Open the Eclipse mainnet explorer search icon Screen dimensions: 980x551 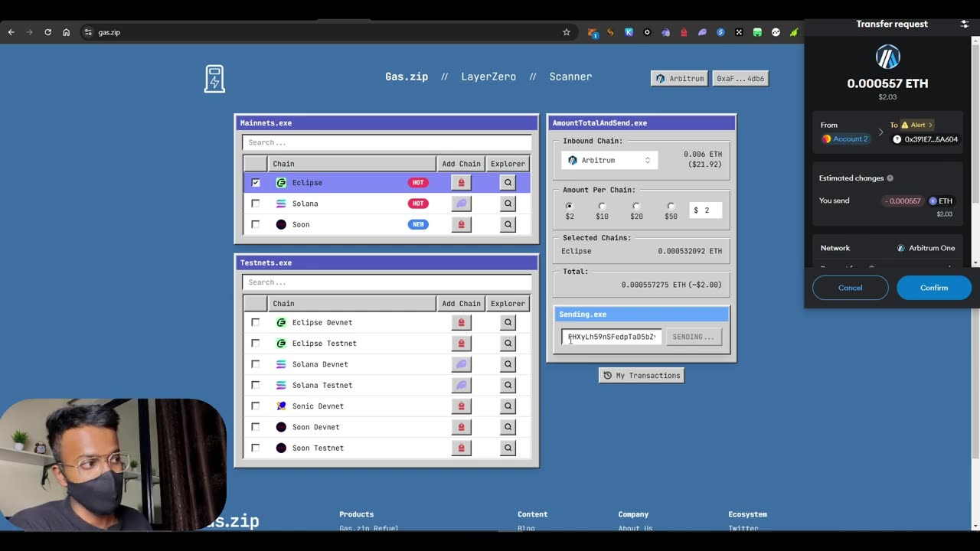point(508,183)
